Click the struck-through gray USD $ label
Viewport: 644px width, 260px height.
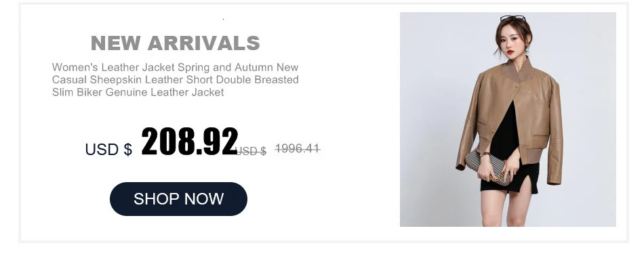(251, 151)
